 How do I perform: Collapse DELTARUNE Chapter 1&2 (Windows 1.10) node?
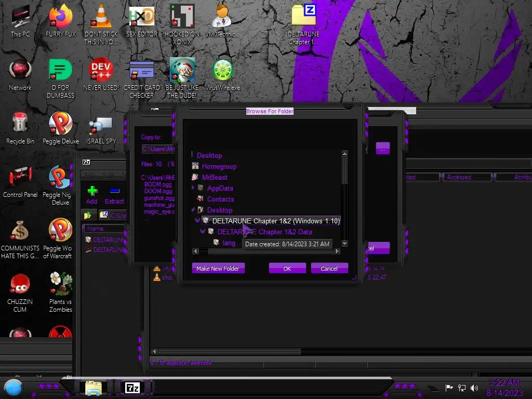point(197,220)
